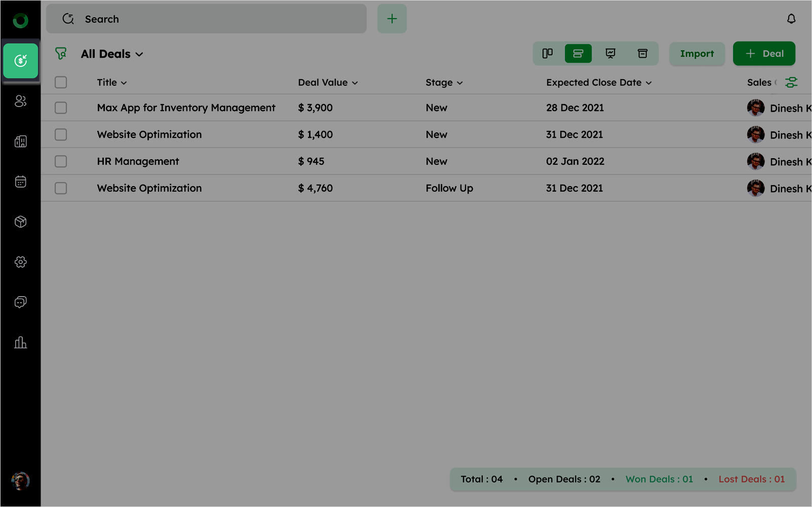The width and height of the screenshot is (812, 507).
Task: Open the Products box icon in sidebar
Action: click(x=20, y=222)
